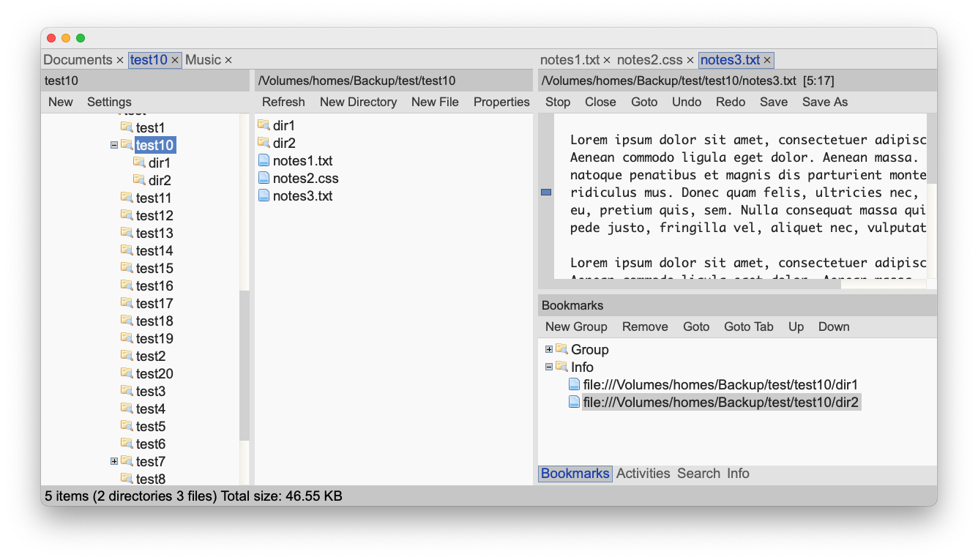Close the Documents tab
The width and height of the screenshot is (978, 560).
(x=119, y=60)
